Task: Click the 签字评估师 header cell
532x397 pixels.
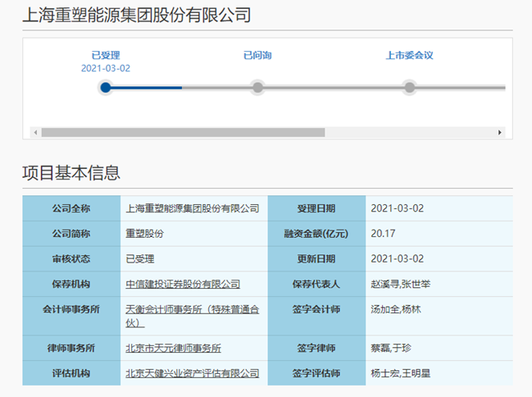Action: tap(316, 373)
